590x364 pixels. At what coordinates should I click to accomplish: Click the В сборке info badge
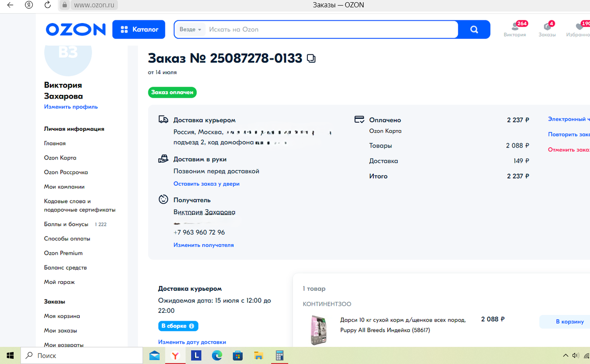pos(178,326)
